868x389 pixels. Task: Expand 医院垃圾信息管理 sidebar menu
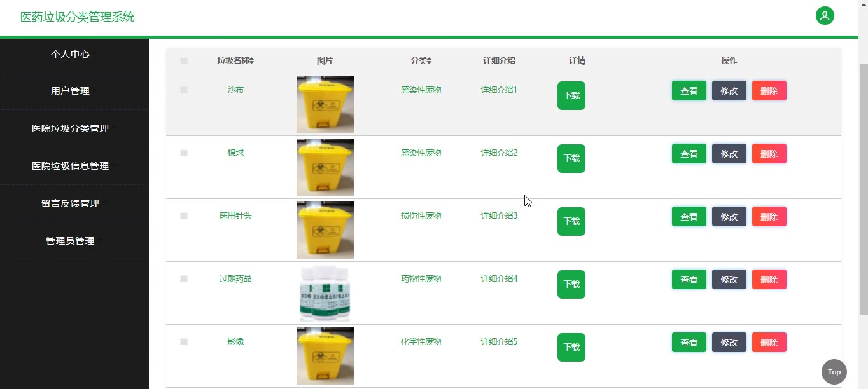(74, 166)
